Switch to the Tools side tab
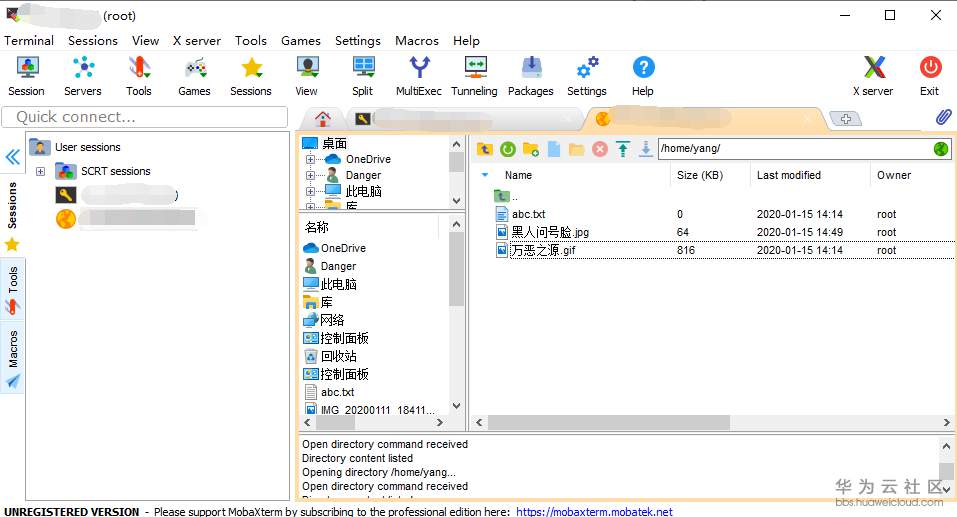Image resolution: width=957 pixels, height=517 pixels. click(12, 290)
